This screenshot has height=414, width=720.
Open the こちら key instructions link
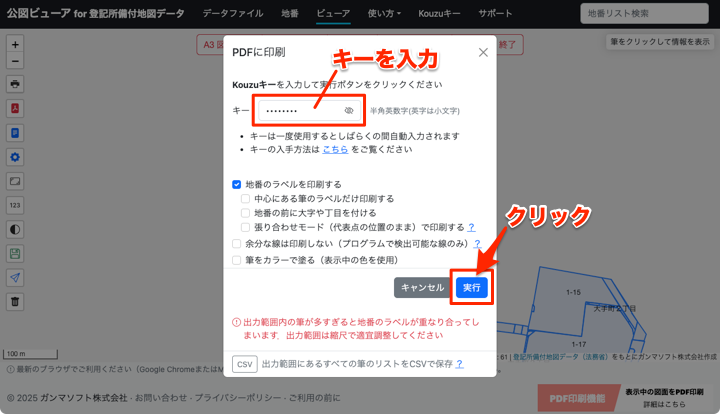[x=335, y=149]
